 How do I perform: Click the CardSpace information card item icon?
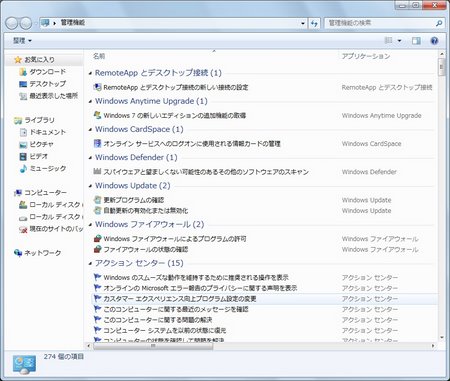point(97,144)
